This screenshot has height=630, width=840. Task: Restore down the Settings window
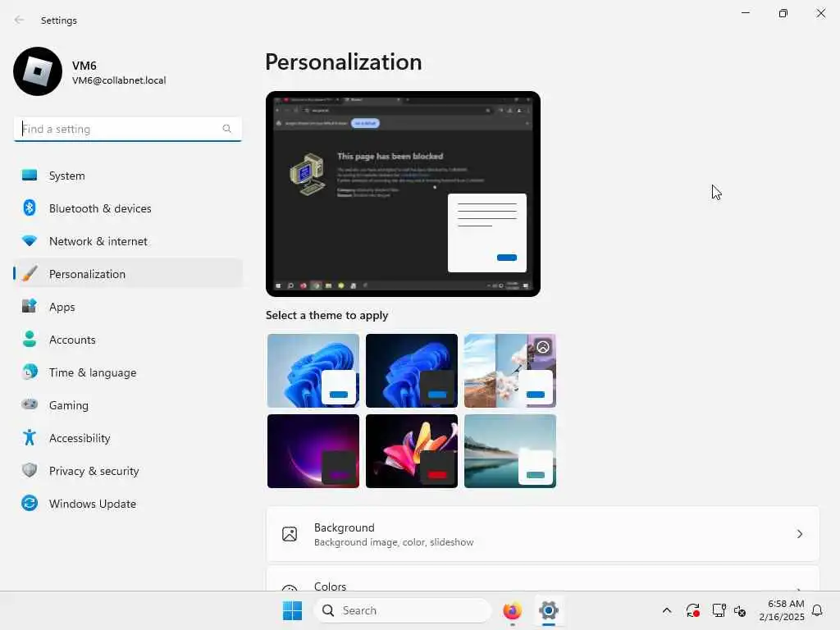click(x=783, y=13)
